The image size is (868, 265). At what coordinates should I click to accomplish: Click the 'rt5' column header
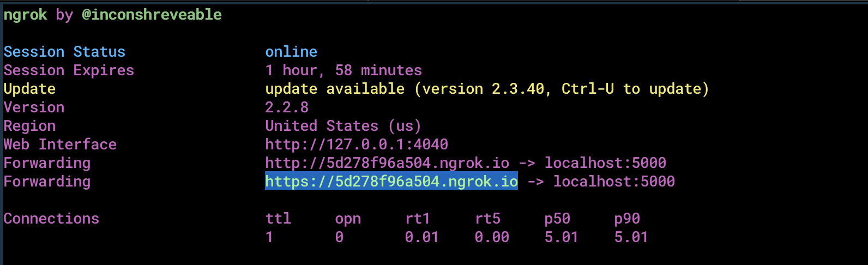pyautogui.click(x=487, y=219)
